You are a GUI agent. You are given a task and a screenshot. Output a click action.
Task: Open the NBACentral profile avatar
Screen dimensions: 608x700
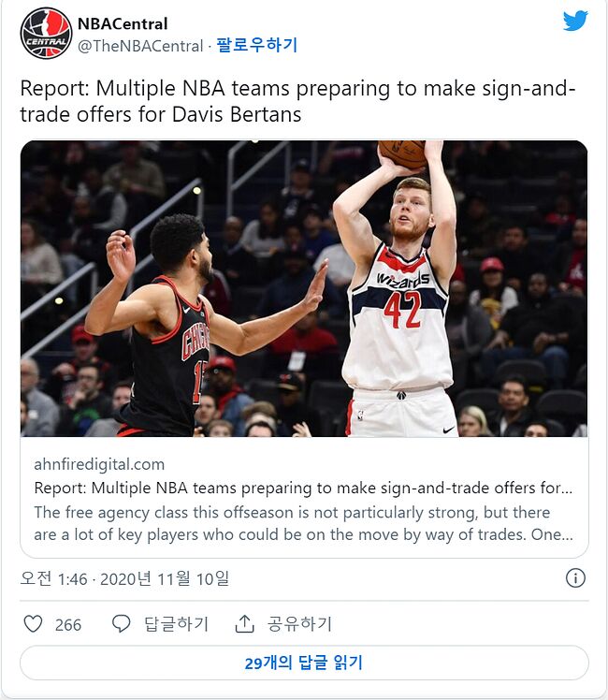[x=46, y=34]
